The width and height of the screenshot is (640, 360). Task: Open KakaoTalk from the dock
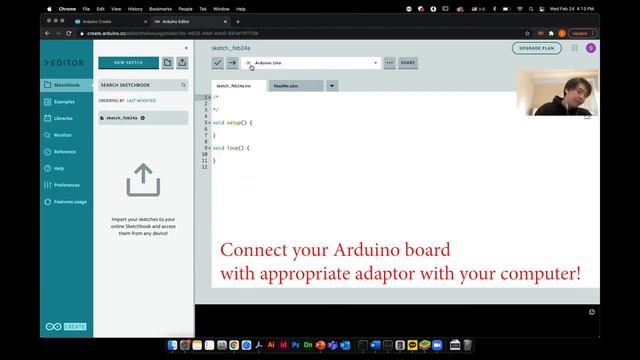(x=412, y=345)
